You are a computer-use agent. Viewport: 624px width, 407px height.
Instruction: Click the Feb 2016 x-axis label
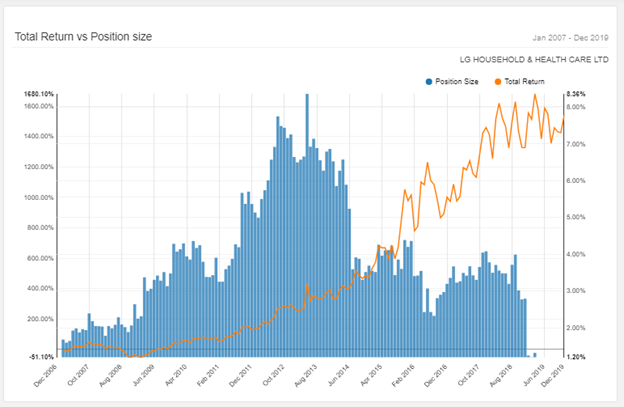403,375
